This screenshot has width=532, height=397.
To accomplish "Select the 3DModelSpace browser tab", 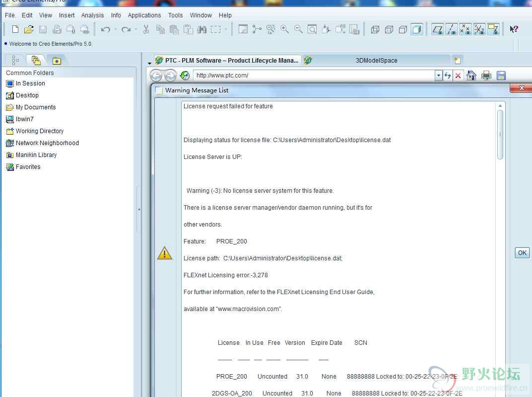I will [x=376, y=61].
